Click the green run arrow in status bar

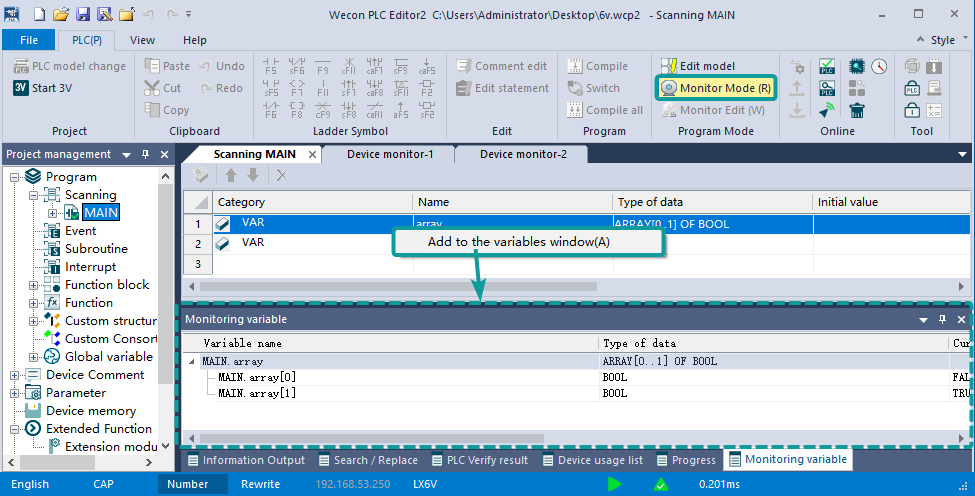pos(614,484)
